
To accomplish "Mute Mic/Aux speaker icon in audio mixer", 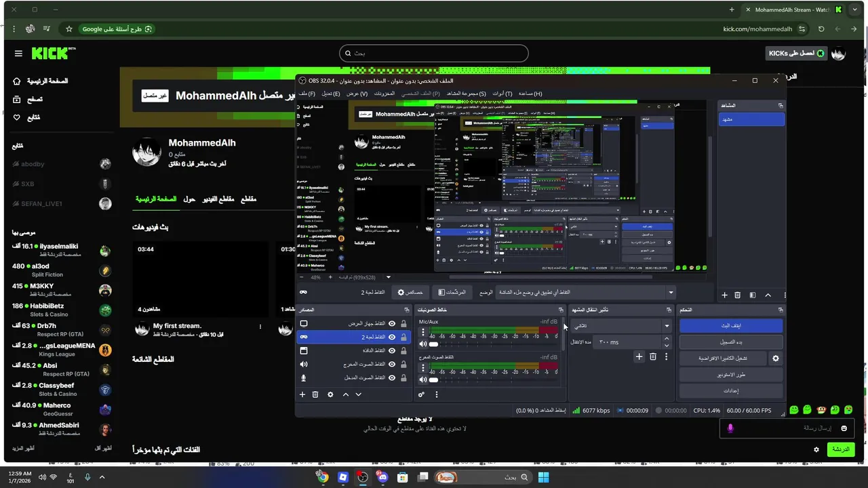I will 423,344.
